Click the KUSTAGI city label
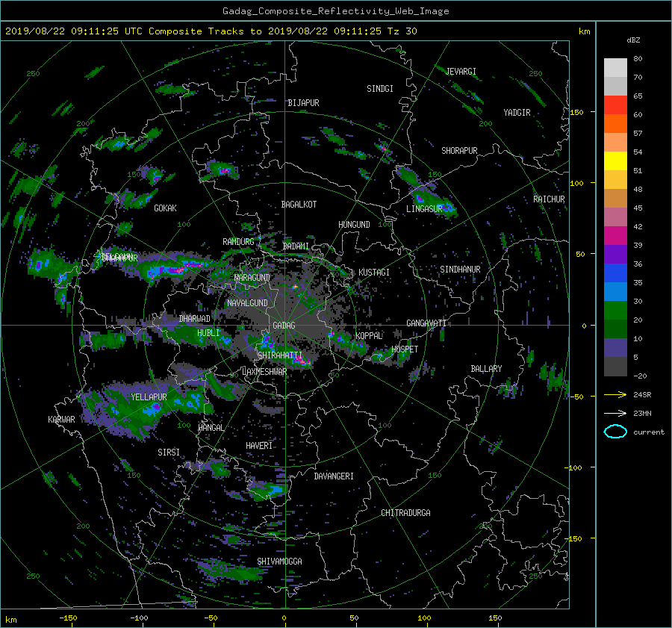 click(x=374, y=273)
